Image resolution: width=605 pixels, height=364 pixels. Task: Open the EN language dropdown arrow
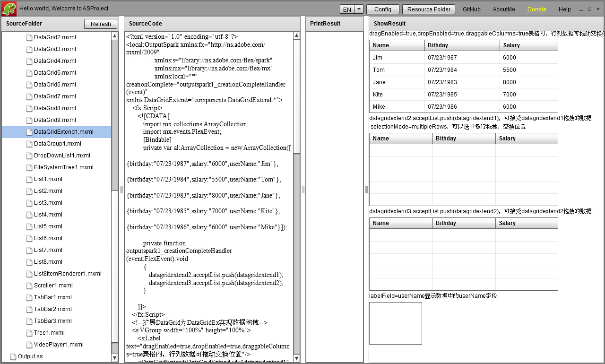pos(359,9)
